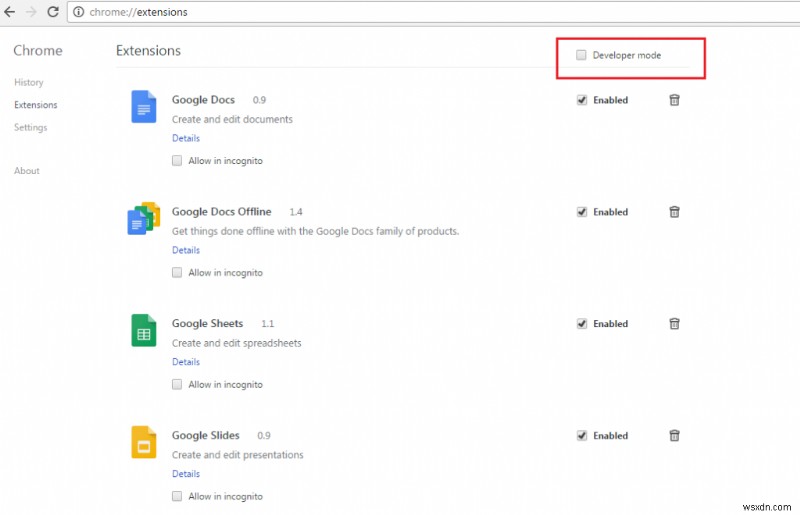Click the Chrome heading in sidebar
800x515 pixels.
[38, 51]
